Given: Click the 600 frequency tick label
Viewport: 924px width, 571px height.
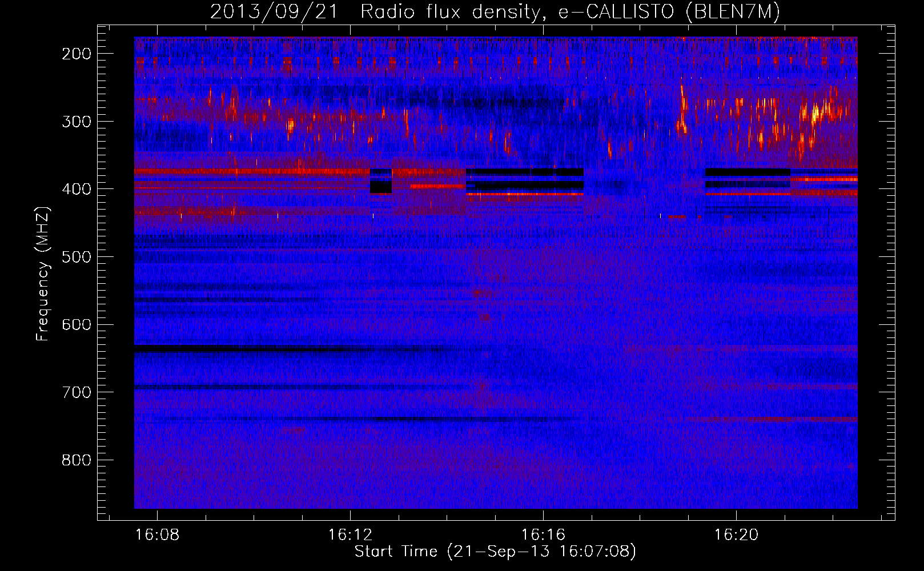Looking at the screenshot, I should pos(77,324).
